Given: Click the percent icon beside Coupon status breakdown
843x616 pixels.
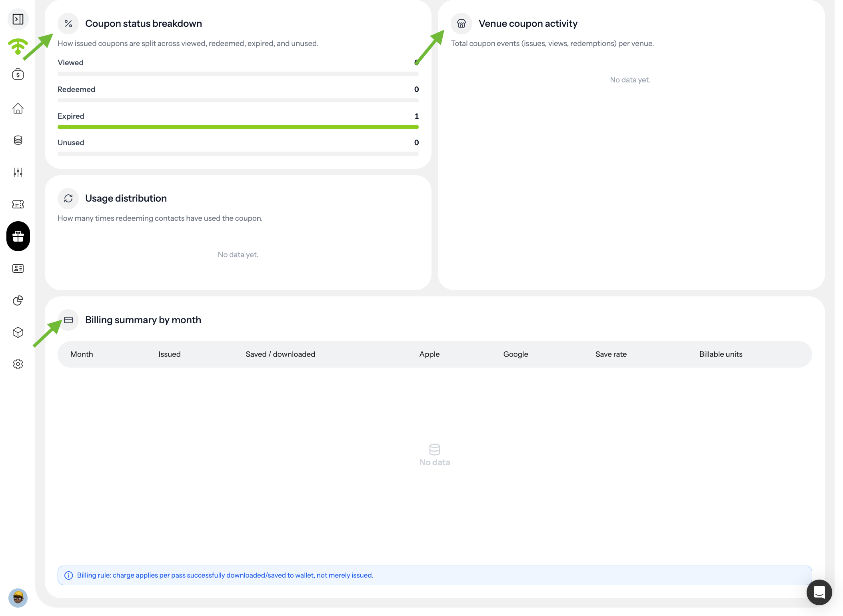Looking at the screenshot, I should pos(68,24).
